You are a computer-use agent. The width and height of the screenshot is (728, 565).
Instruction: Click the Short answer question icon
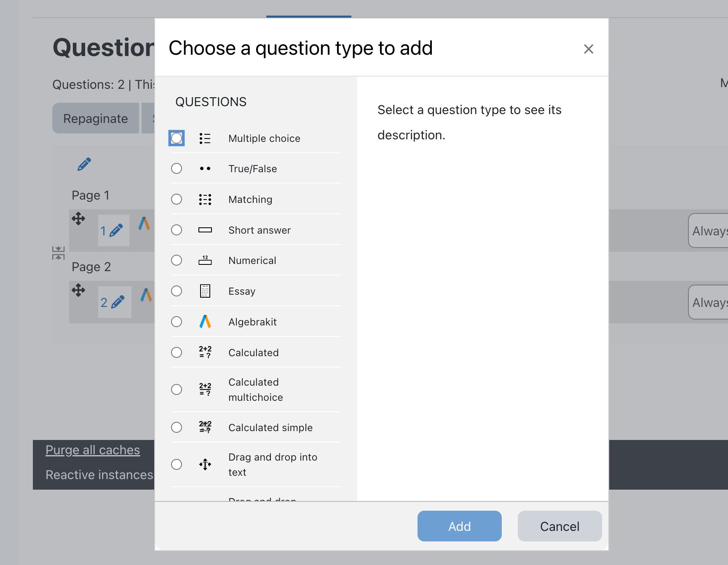tap(205, 230)
